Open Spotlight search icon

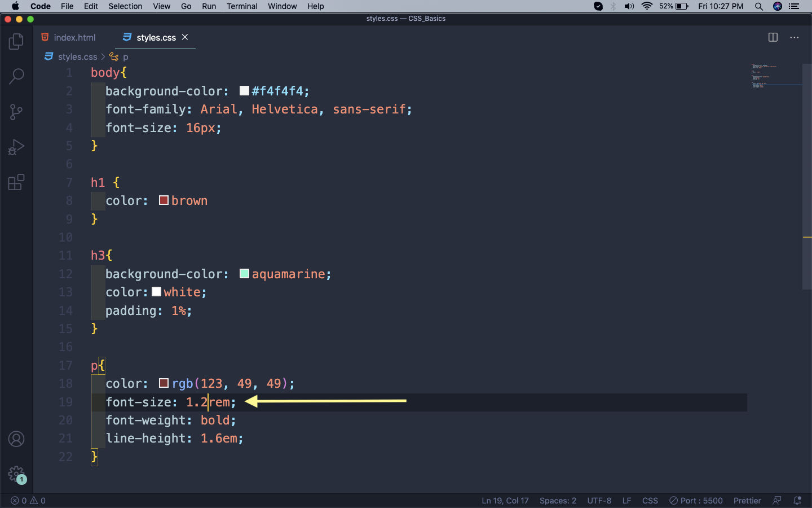coord(759,6)
